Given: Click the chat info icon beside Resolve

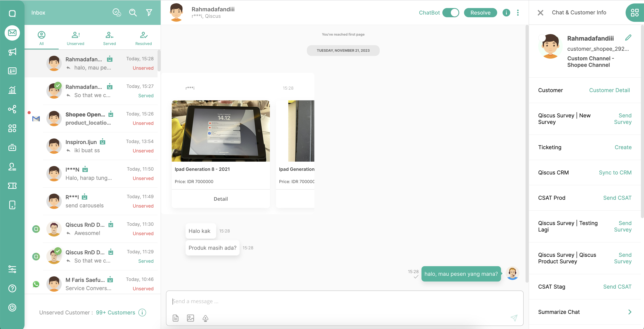Looking at the screenshot, I should 506,12.
